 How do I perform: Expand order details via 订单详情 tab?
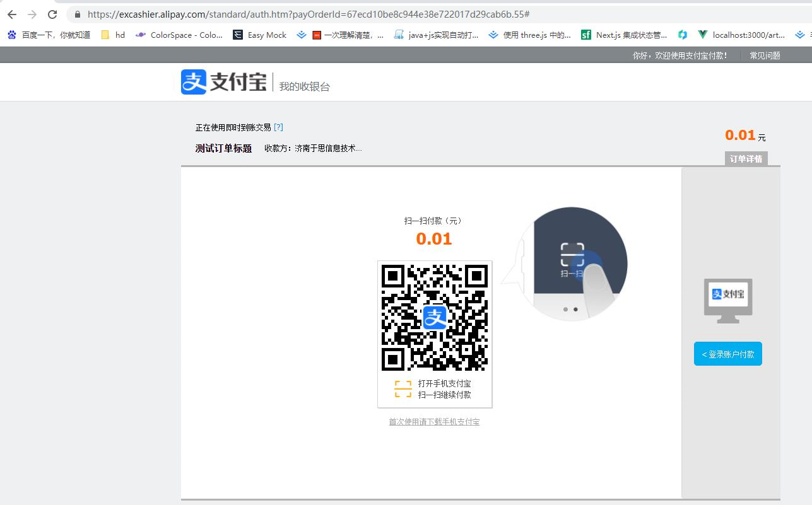click(746, 159)
